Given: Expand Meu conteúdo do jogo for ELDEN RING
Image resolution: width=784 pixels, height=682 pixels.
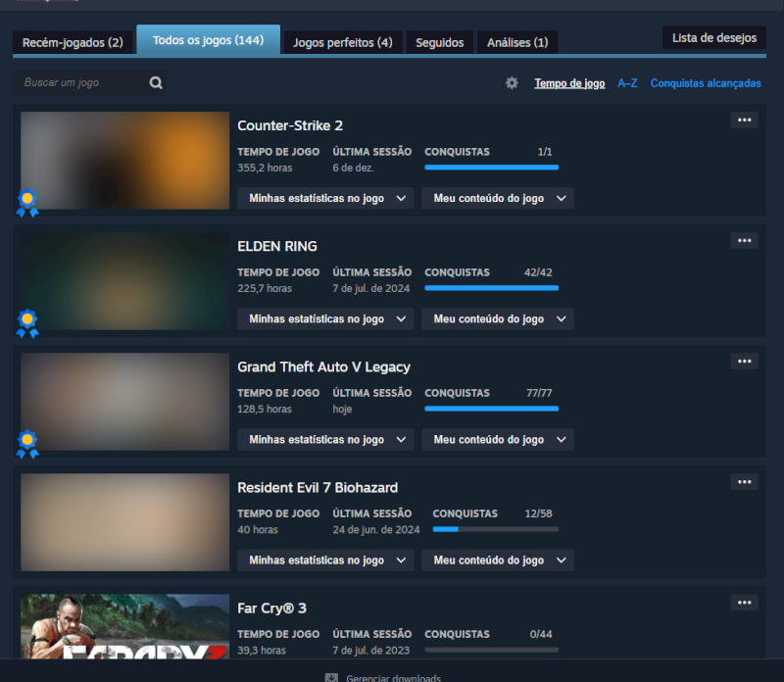Looking at the screenshot, I should (x=498, y=318).
